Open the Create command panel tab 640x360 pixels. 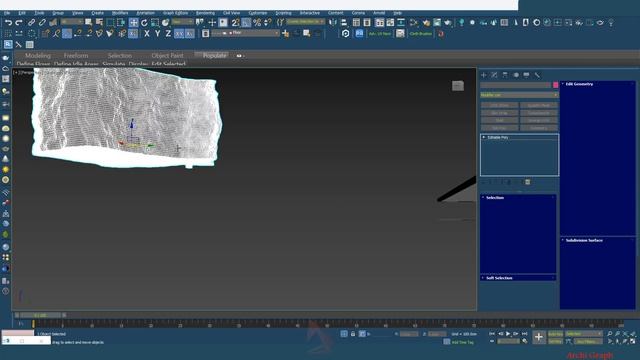click(x=484, y=75)
